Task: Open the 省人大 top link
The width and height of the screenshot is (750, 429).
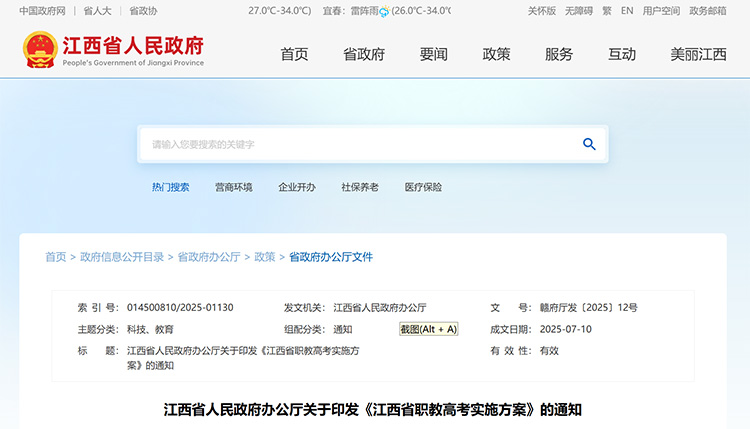Action: [x=98, y=11]
